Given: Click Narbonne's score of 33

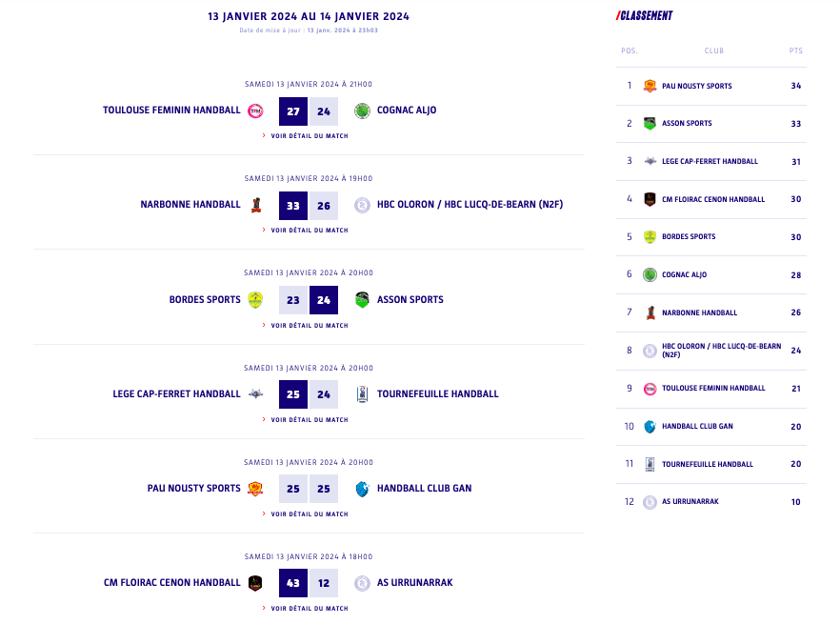Looking at the screenshot, I should (293, 205).
